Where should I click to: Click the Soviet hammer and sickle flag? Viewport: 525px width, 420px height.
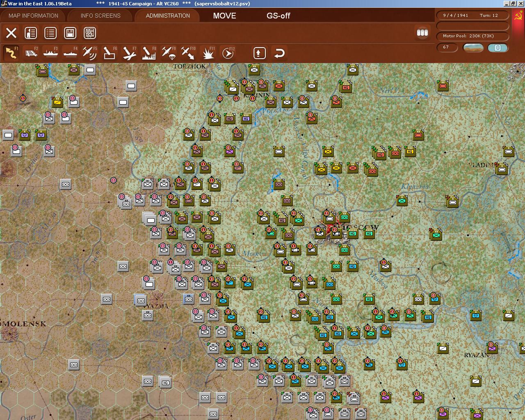click(x=518, y=16)
